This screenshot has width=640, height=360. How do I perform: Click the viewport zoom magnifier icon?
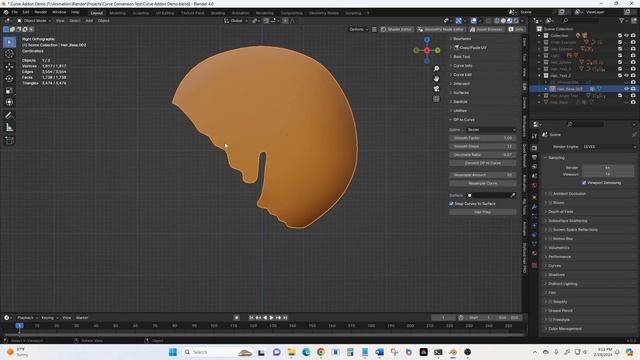point(436,69)
